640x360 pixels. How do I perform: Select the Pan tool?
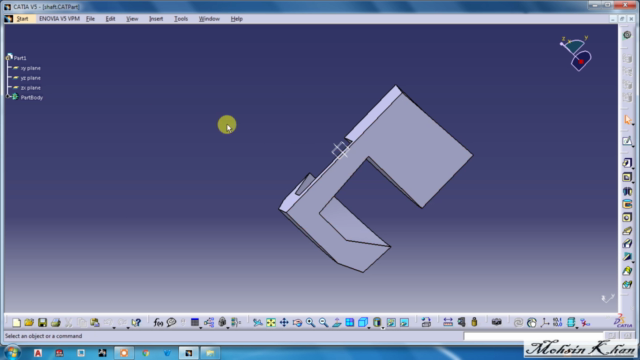coord(284,322)
